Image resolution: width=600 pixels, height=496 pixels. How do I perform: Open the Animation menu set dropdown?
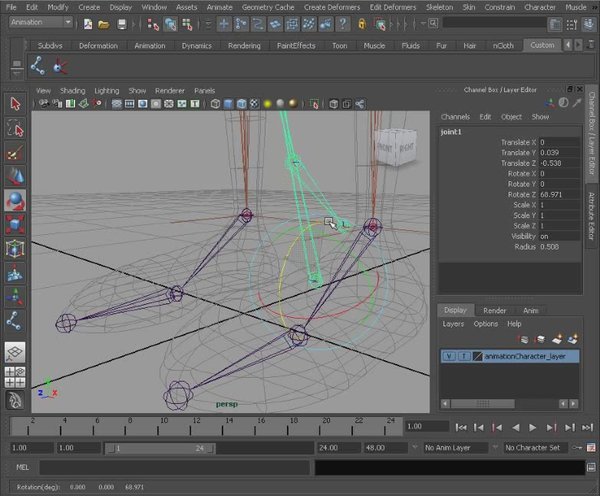[40, 22]
